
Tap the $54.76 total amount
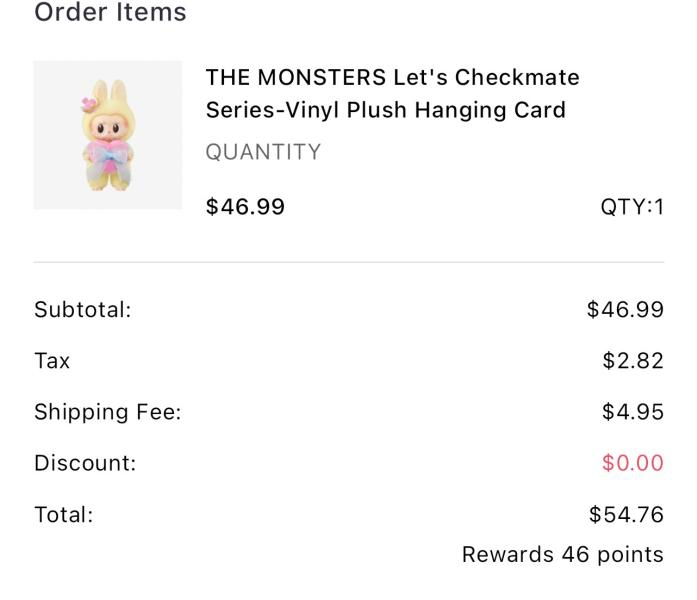pyautogui.click(x=626, y=515)
